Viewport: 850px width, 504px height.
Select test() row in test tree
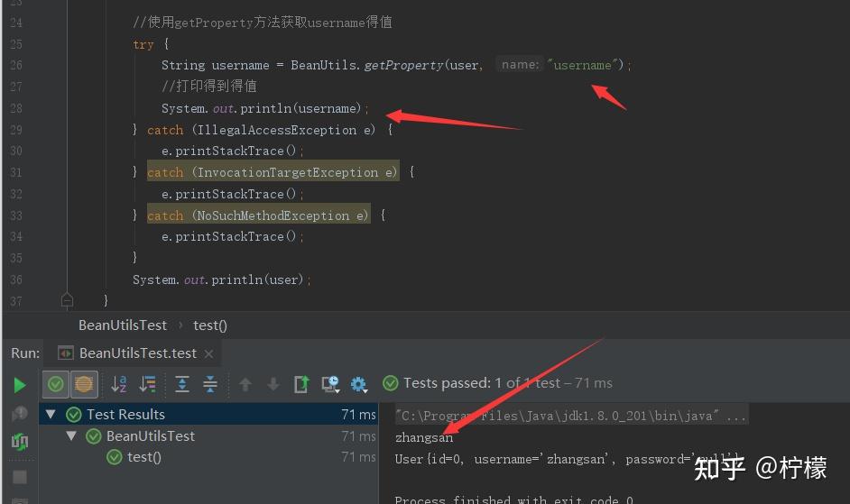click(x=208, y=457)
